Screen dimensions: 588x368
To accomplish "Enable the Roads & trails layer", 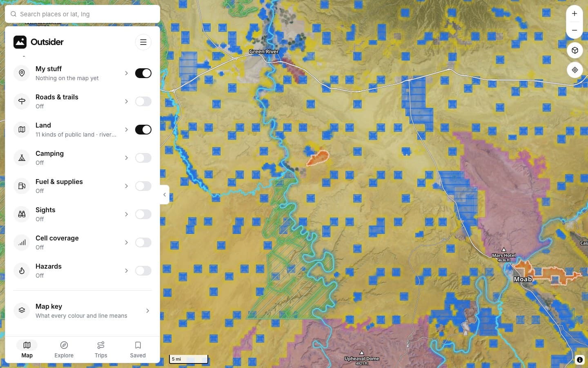I will pyautogui.click(x=143, y=101).
